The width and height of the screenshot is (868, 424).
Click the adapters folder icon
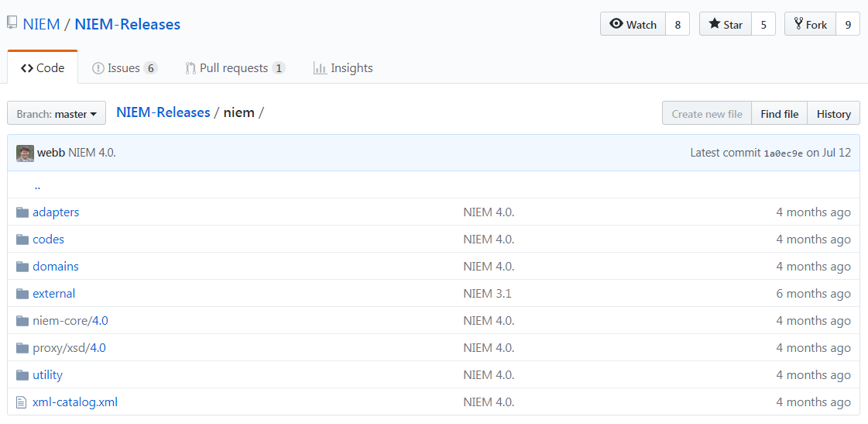pyautogui.click(x=22, y=212)
